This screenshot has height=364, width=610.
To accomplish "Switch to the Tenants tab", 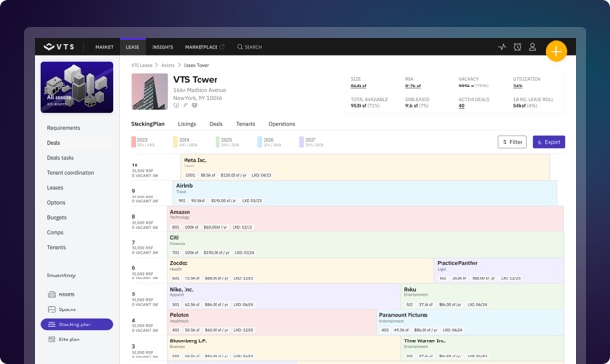I will (246, 124).
